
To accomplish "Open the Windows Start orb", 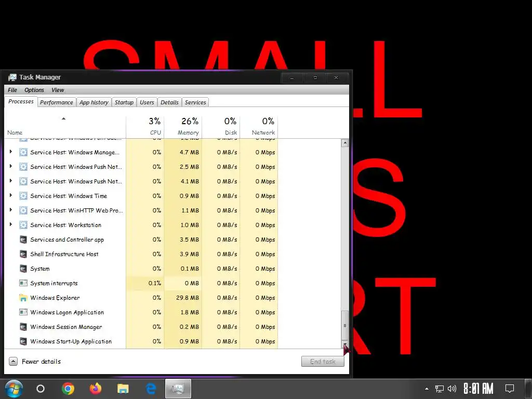I will tap(14, 389).
